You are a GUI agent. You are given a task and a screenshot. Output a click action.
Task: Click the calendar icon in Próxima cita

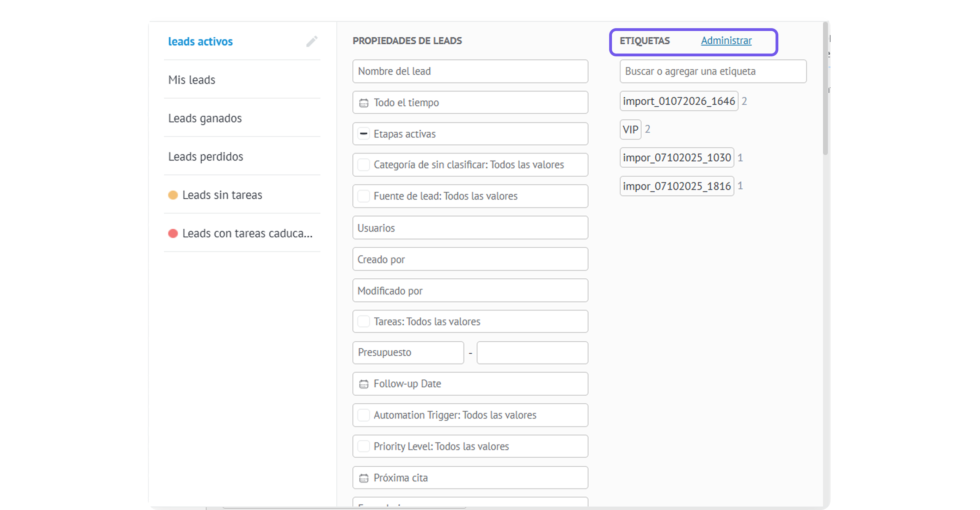364,478
